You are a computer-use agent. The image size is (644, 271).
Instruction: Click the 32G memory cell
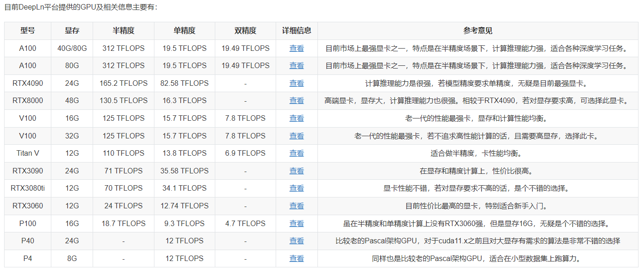click(72, 136)
